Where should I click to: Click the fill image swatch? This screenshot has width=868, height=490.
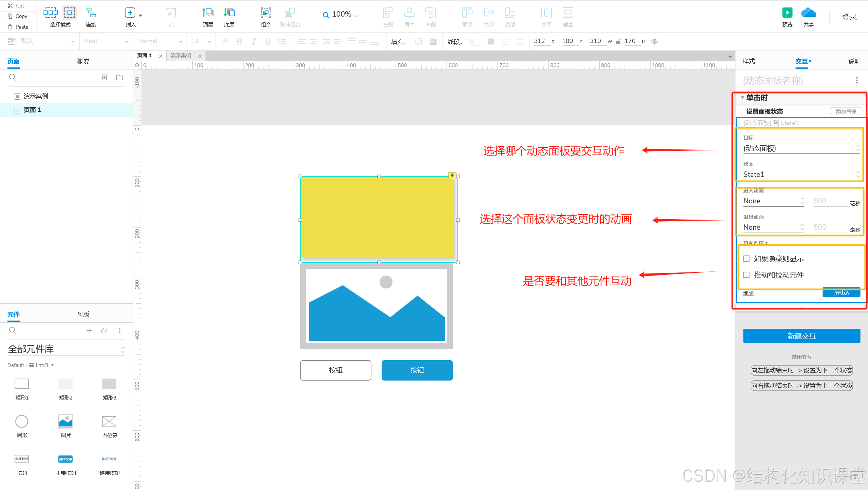coord(419,41)
